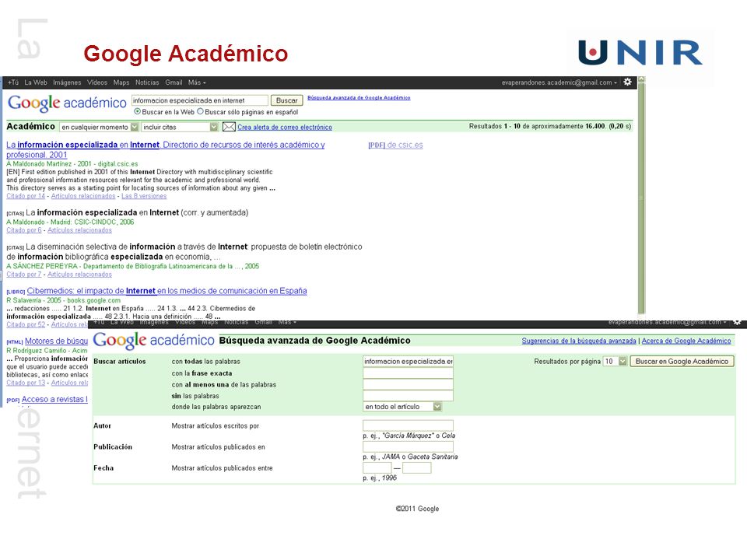Viewport: 747px width, 560px height.
Task: Open 'Resultados por página' dropdown
Action: 615,362
